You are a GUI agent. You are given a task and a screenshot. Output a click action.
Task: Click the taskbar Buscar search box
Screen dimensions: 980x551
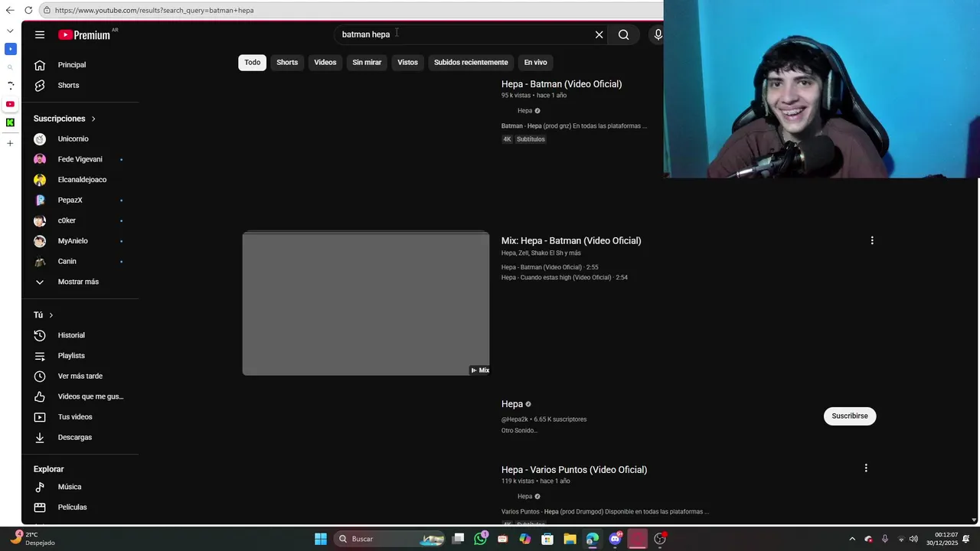pyautogui.click(x=390, y=539)
